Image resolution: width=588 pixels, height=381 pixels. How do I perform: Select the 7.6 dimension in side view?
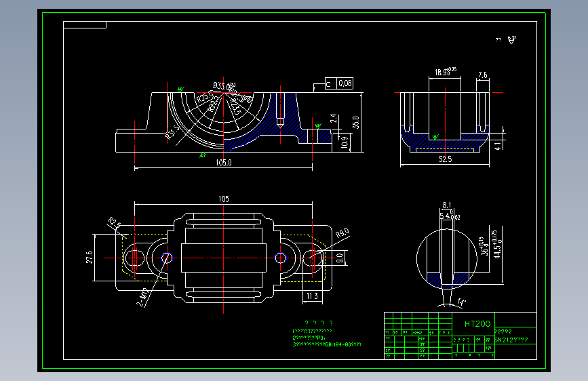point(483,75)
